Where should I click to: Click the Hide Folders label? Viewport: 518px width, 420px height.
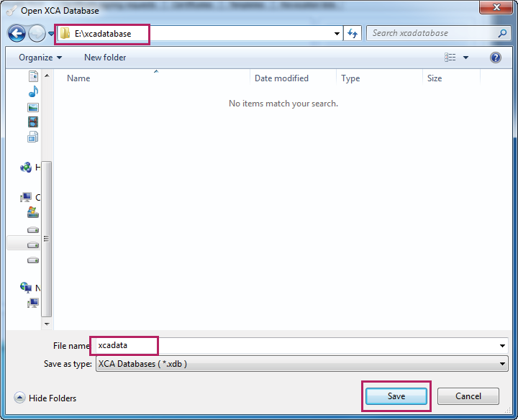click(x=53, y=398)
